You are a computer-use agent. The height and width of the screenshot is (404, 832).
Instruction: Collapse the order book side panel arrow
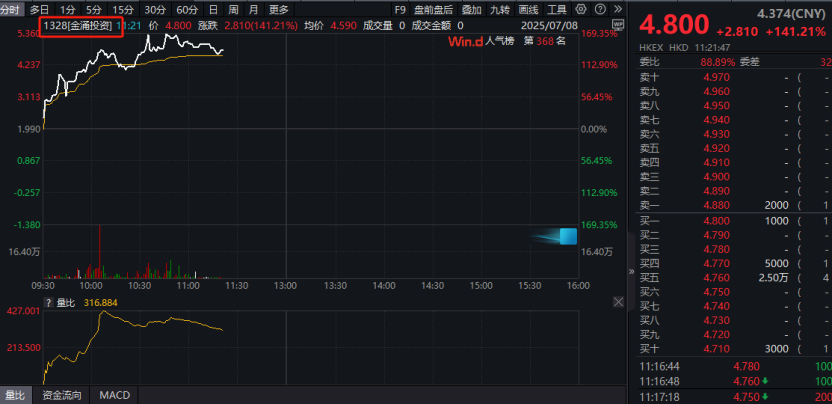point(631,269)
